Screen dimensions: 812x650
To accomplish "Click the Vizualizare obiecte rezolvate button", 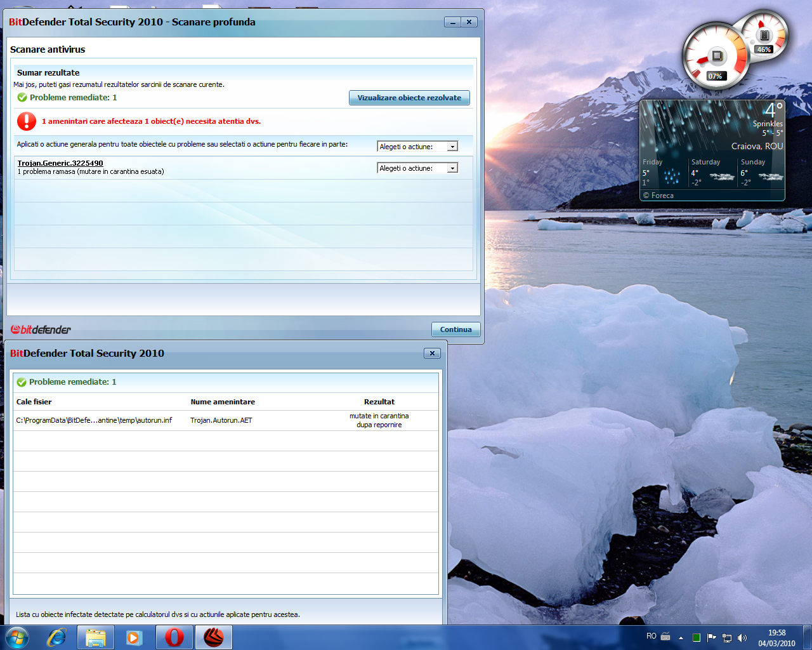I will (409, 98).
